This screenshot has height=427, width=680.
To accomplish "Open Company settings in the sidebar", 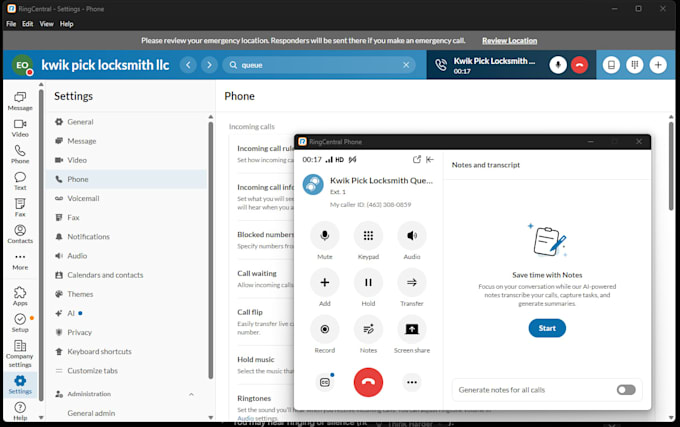I will 20,354.
